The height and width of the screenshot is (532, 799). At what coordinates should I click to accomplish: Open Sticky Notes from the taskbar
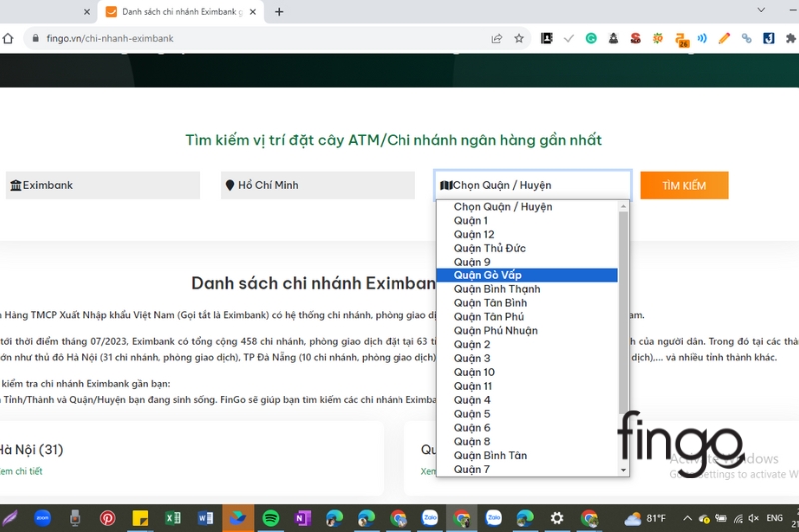(x=140, y=518)
